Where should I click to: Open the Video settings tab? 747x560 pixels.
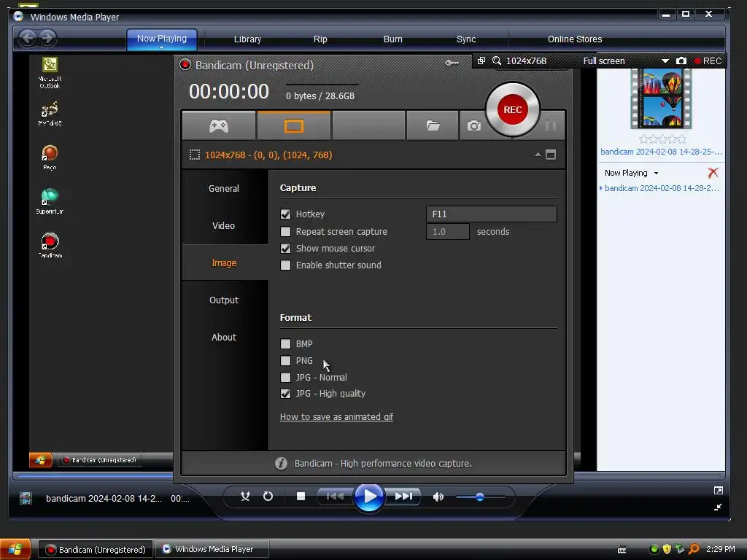click(223, 226)
